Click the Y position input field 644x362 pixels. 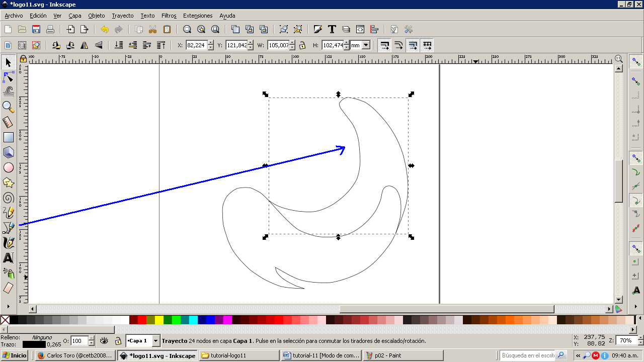pyautogui.click(x=236, y=45)
